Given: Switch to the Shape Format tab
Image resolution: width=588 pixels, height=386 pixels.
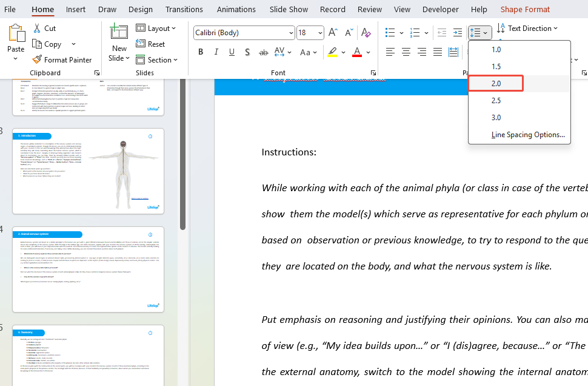Looking at the screenshot, I should [525, 9].
